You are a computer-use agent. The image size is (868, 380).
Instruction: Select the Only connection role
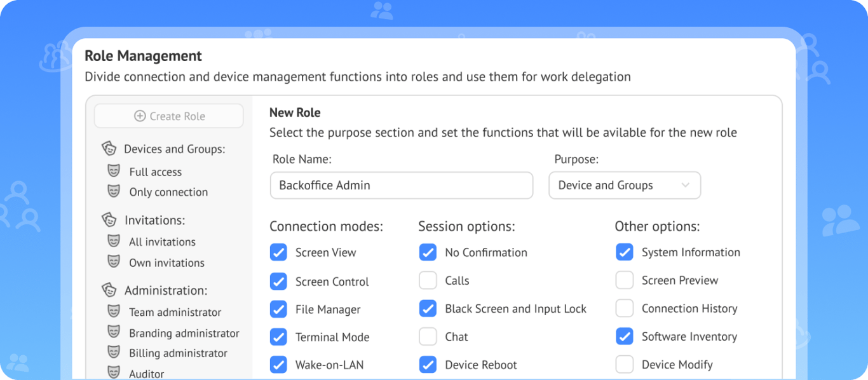coord(168,192)
